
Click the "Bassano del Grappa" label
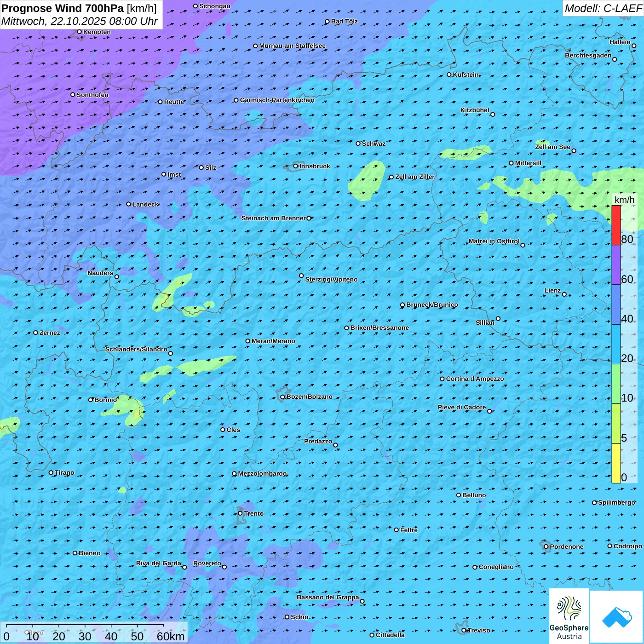(x=328, y=597)
